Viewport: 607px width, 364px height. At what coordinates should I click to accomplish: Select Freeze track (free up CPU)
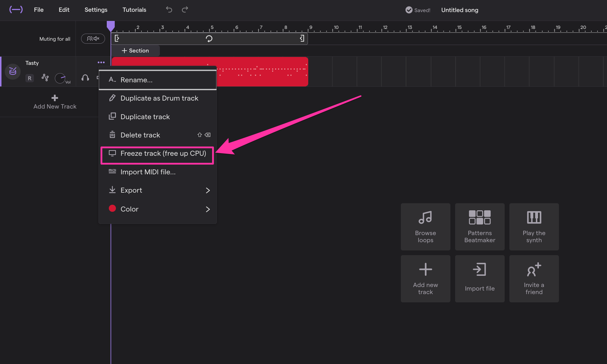click(x=158, y=154)
